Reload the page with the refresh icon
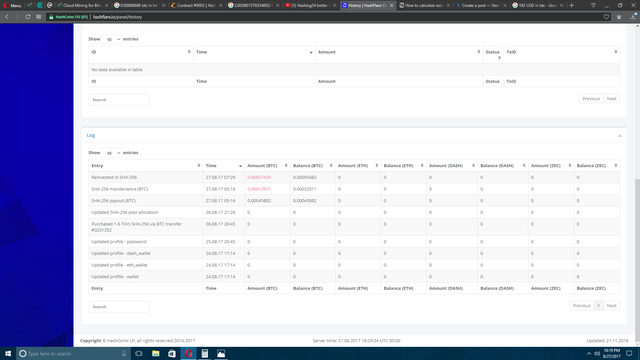Viewport: 640px width, 360px height. (28, 17)
